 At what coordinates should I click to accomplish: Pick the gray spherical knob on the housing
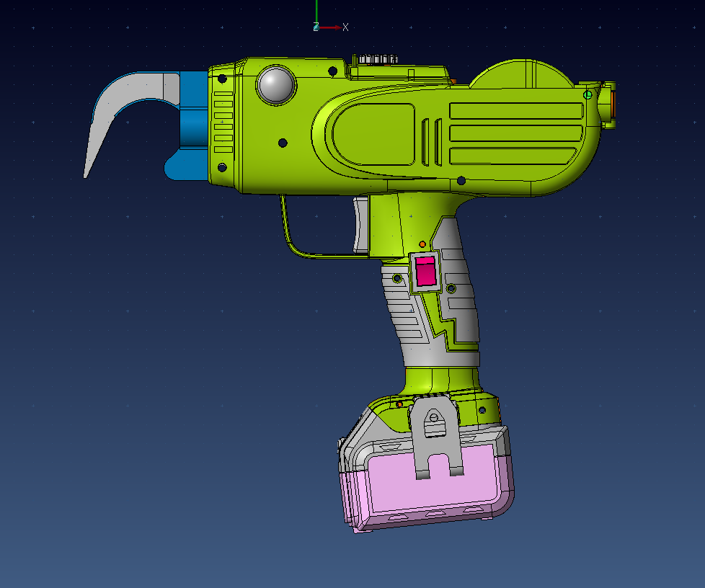click(x=276, y=84)
